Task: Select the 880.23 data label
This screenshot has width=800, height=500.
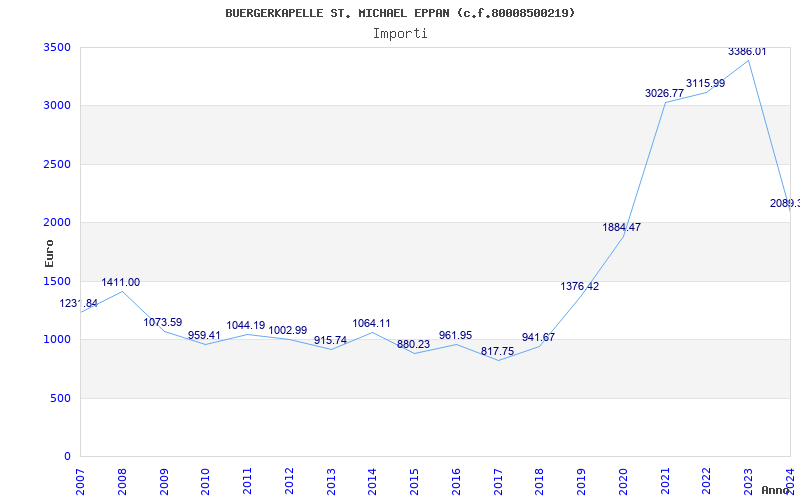Action: [414, 344]
